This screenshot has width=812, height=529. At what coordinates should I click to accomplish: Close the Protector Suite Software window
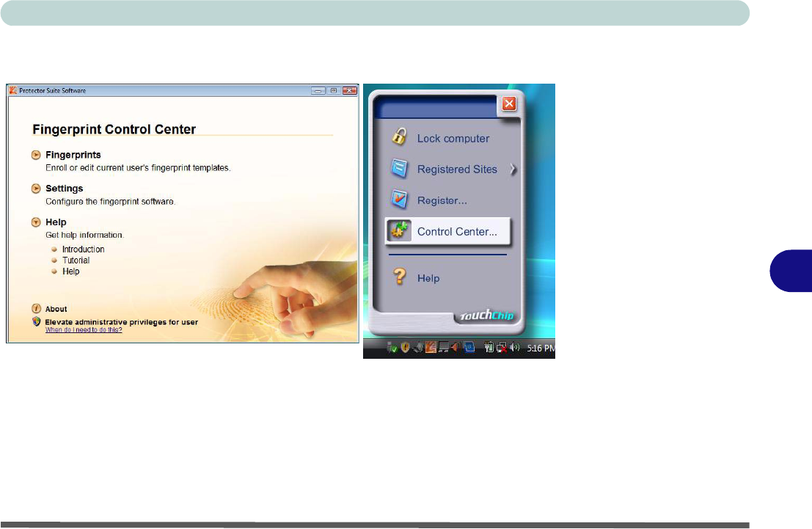[350, 91]
